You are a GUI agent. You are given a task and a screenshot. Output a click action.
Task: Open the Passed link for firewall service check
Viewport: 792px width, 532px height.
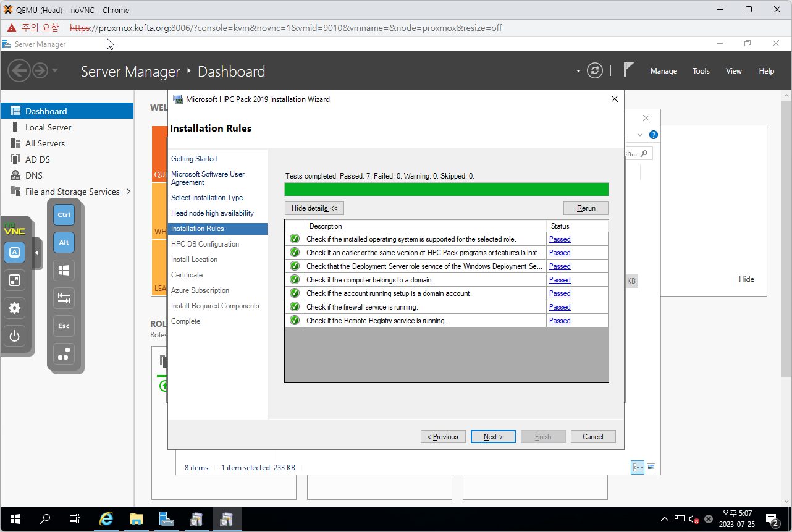click(560, 307)
